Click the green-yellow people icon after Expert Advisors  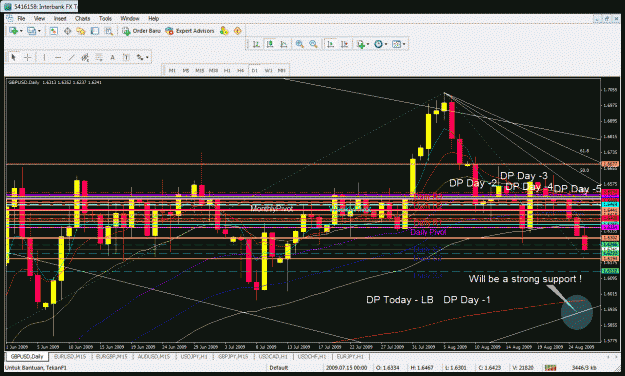tap(224, 31)
